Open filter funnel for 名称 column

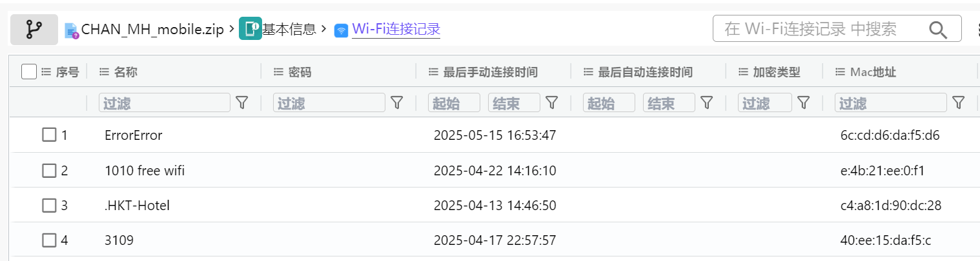coord(242,102)
